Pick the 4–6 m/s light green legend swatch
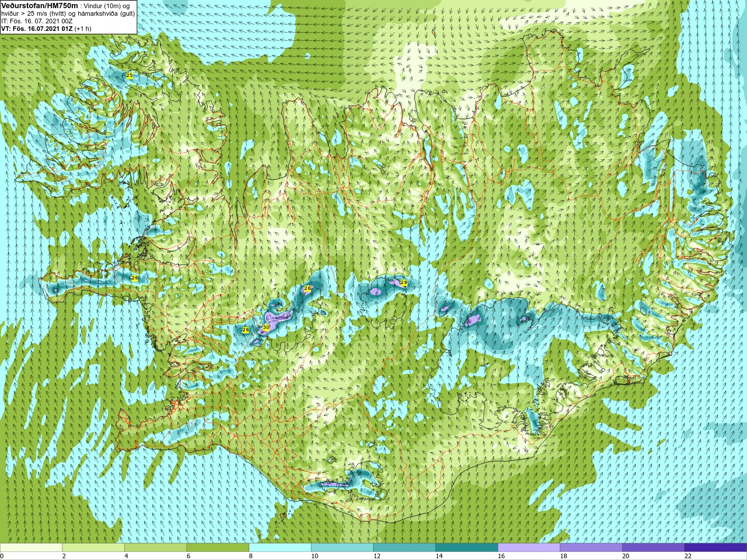The height and width of the screenshot is (560, 747). click(x=155, y=548)
